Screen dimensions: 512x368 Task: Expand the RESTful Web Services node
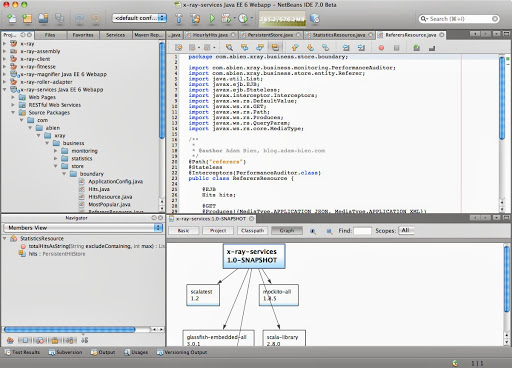pyautogui.click(x=13, y=105)
